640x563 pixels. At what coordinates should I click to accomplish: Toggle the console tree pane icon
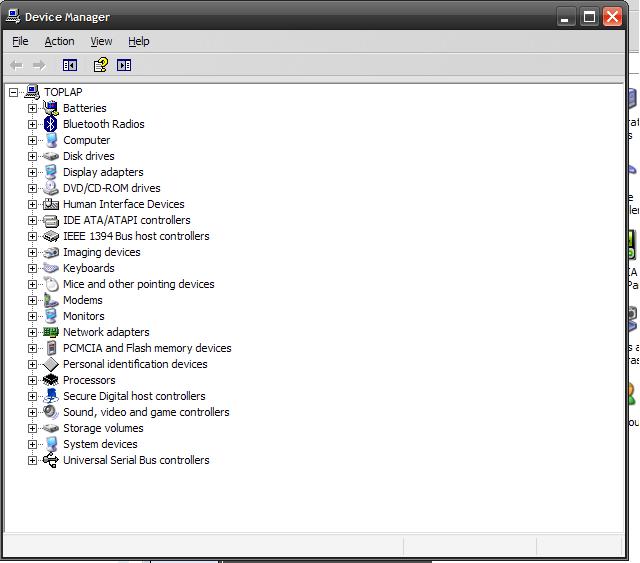click(x=70, y=65)
